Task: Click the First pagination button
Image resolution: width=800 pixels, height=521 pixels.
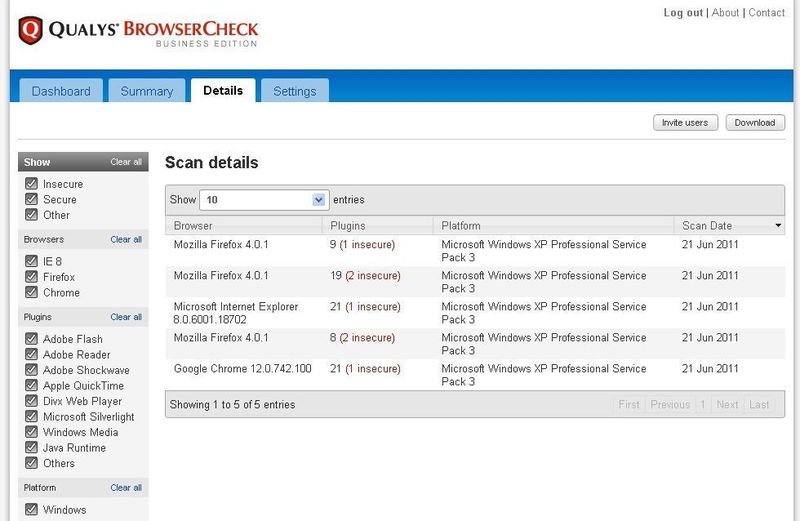Action: click(629, 405)
